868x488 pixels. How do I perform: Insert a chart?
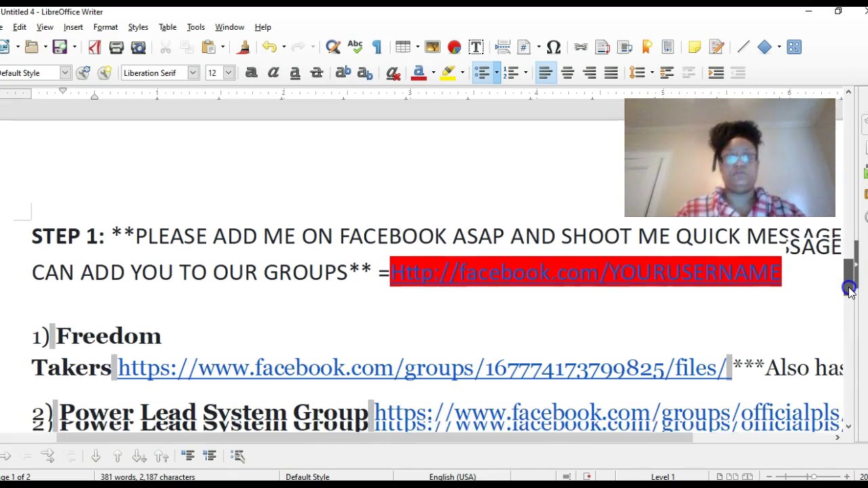point(454,47)
